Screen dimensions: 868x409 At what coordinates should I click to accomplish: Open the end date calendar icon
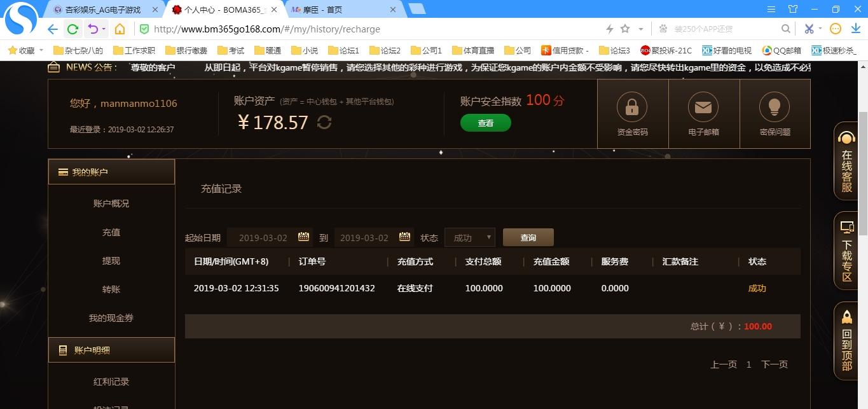(404, 237)
